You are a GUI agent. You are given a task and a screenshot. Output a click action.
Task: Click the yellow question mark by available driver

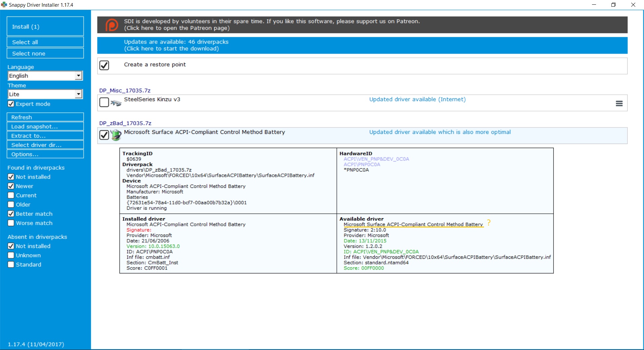489,222
